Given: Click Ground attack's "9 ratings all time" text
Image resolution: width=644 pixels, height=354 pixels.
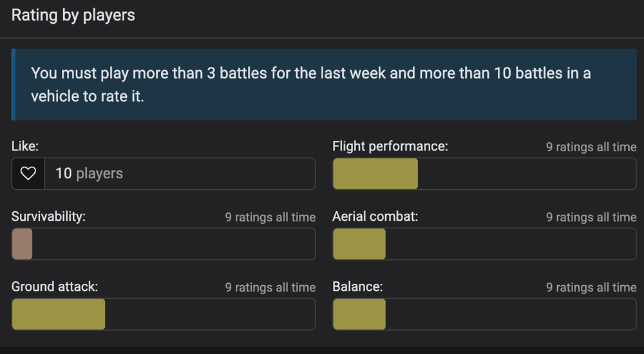Looking at the screenshot, I should [270, 288].
